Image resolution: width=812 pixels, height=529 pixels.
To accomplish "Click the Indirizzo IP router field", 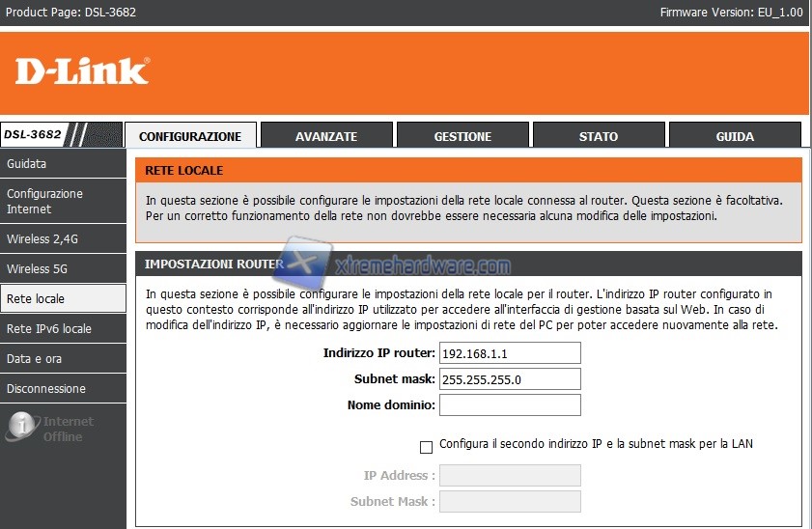I will [510, 353].
